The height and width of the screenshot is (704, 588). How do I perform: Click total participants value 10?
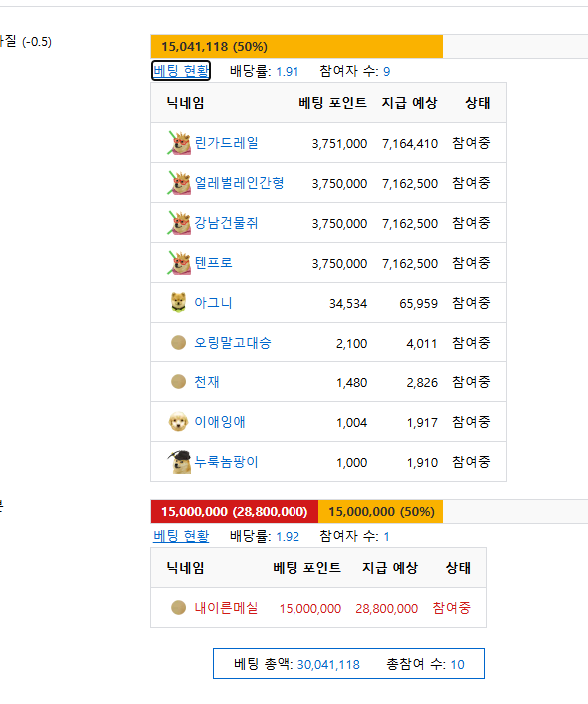point(457,664)
